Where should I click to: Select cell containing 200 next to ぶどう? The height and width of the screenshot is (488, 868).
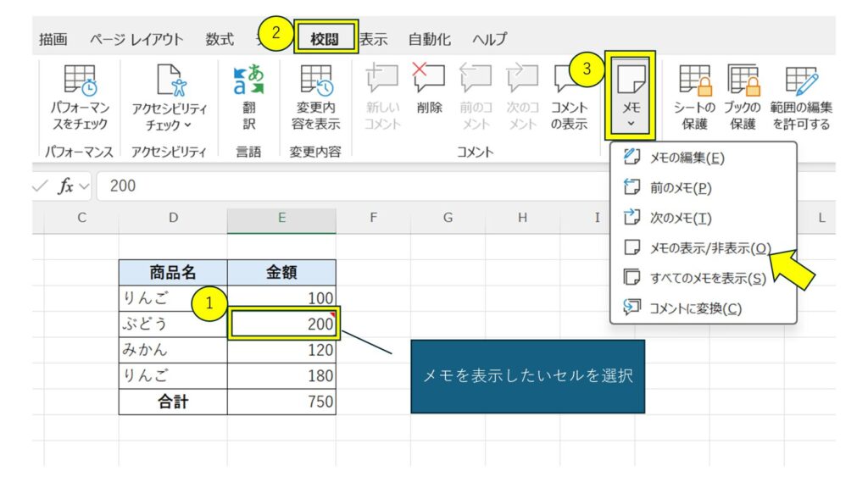pyautogui.click(x=282, y=324)
